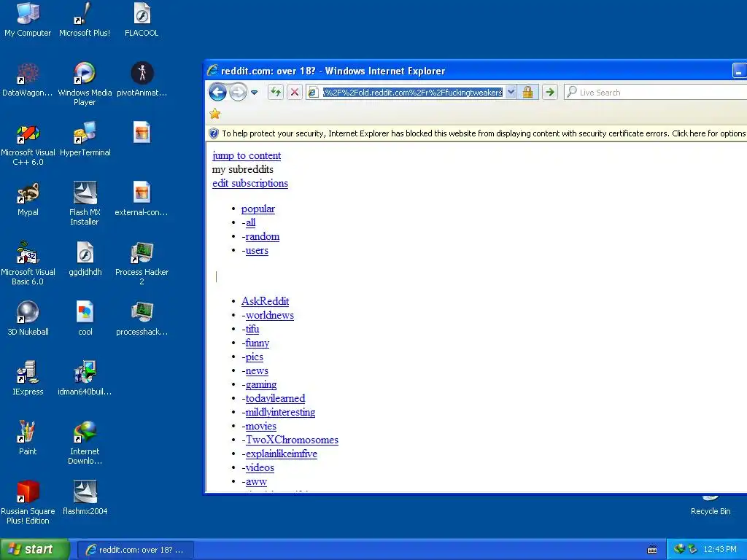Follow the jump to content link

(247, 156)
